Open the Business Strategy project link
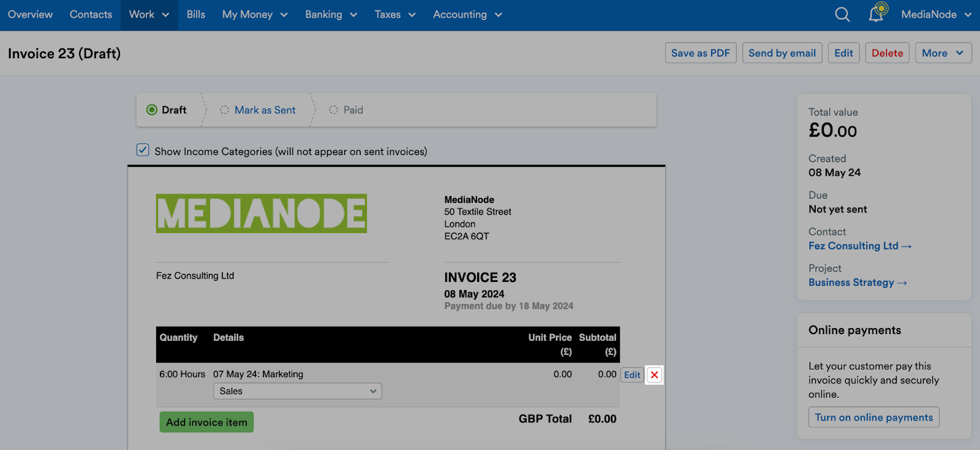 (858, 283)
